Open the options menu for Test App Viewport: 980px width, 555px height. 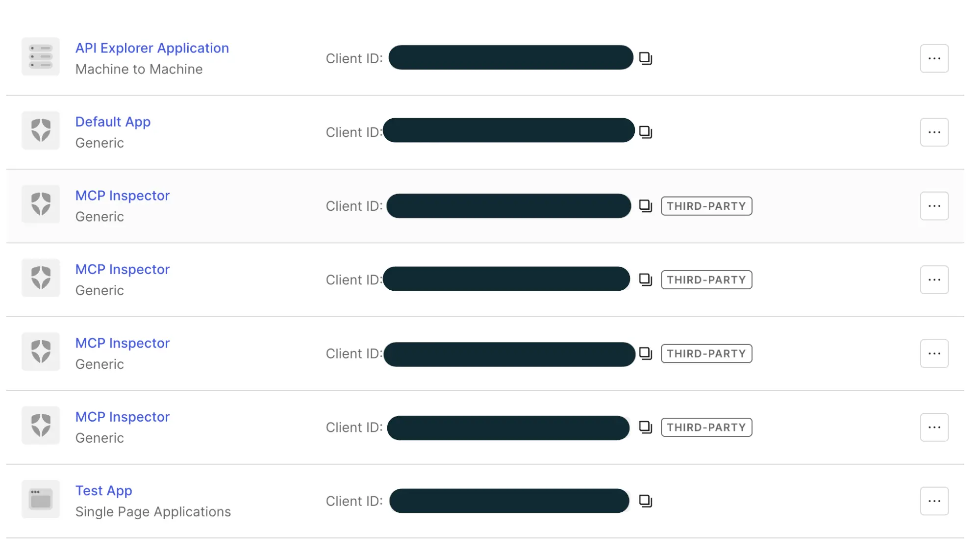934,501
